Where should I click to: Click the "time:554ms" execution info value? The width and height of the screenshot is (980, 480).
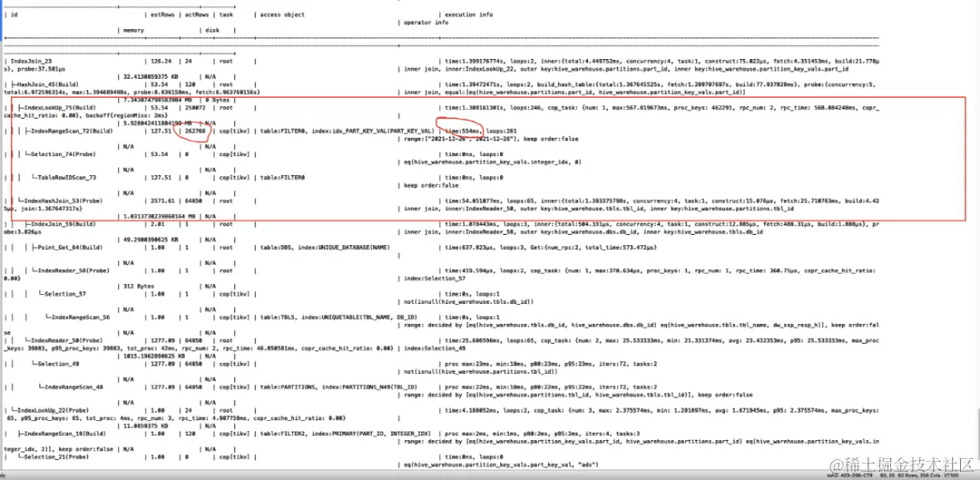pos(462,131)
